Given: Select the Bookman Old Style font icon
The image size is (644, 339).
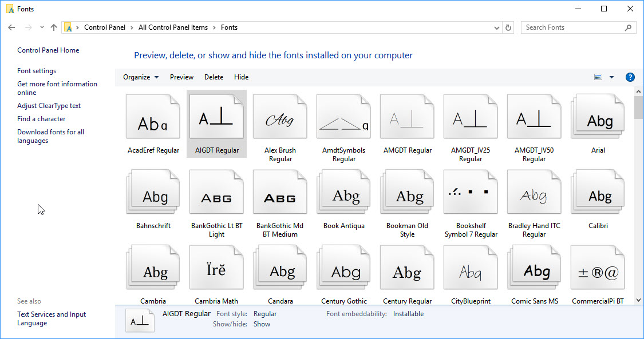Looking at the screenshot, I should click(x=407, y=192).
